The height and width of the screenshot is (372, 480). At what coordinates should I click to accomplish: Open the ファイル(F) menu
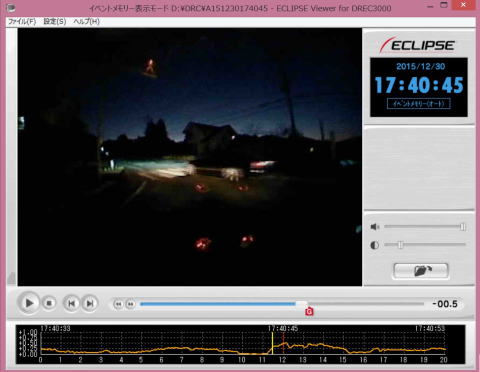coord(22,22)
